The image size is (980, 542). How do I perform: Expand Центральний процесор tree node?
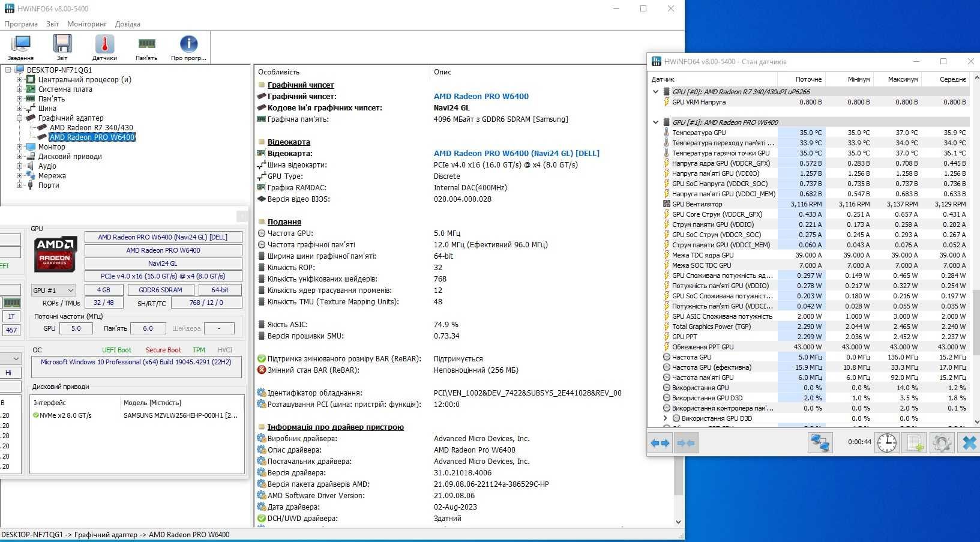pos(19,79)
